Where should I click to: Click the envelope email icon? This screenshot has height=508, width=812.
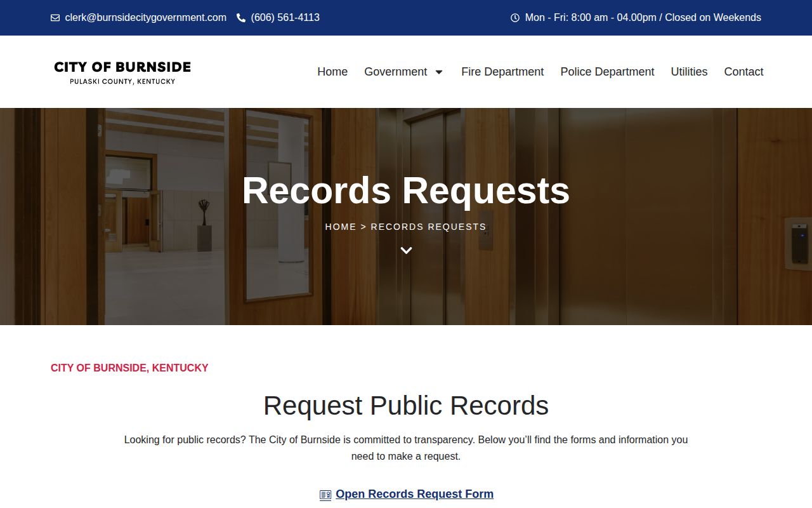55,18
